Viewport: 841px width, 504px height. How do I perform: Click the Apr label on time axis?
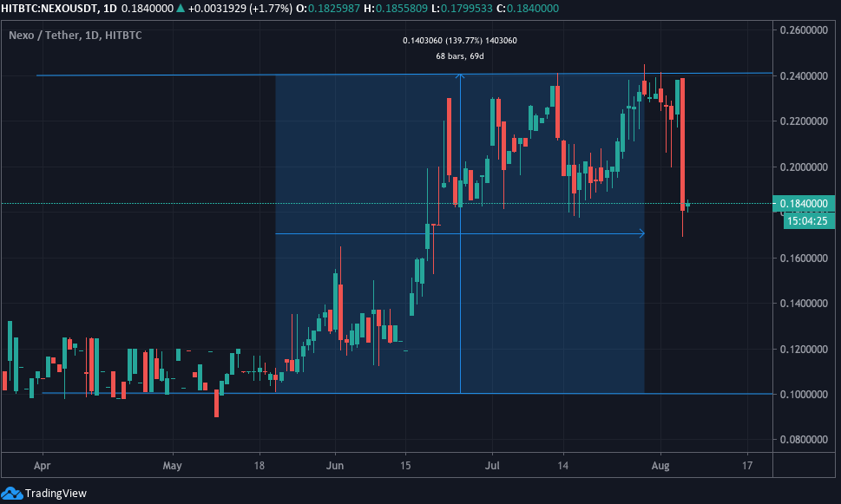point(41,465)
